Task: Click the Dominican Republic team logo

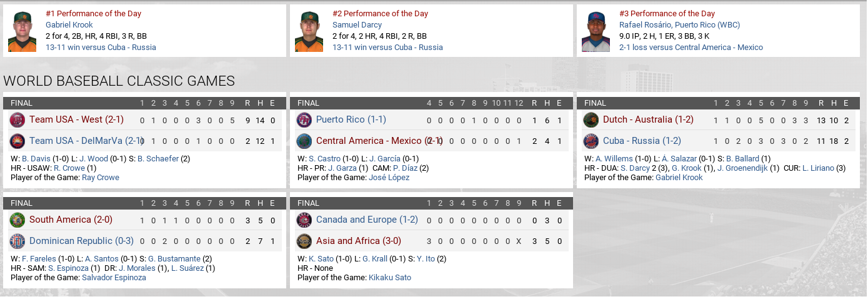Action: (x=17, y=241)
